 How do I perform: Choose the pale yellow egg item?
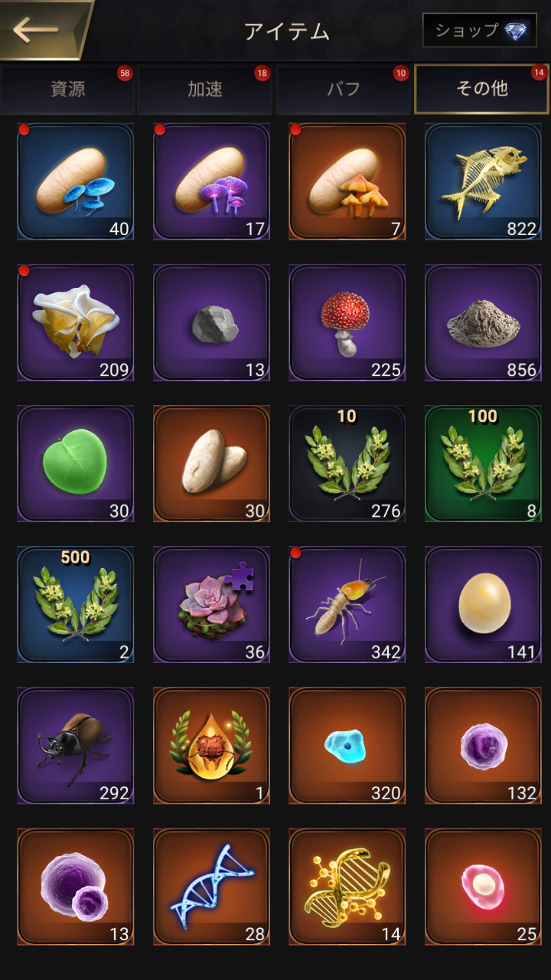click(484, 604)
